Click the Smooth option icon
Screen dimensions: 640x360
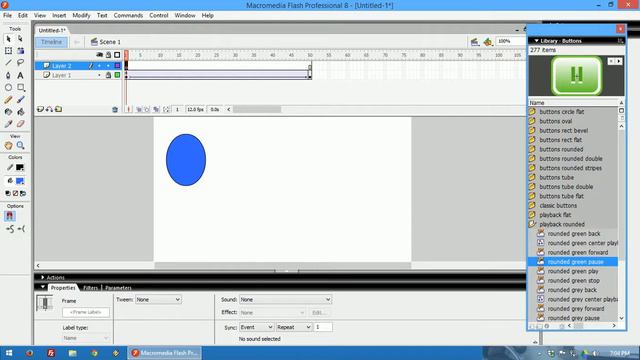(x=10, y=229)
